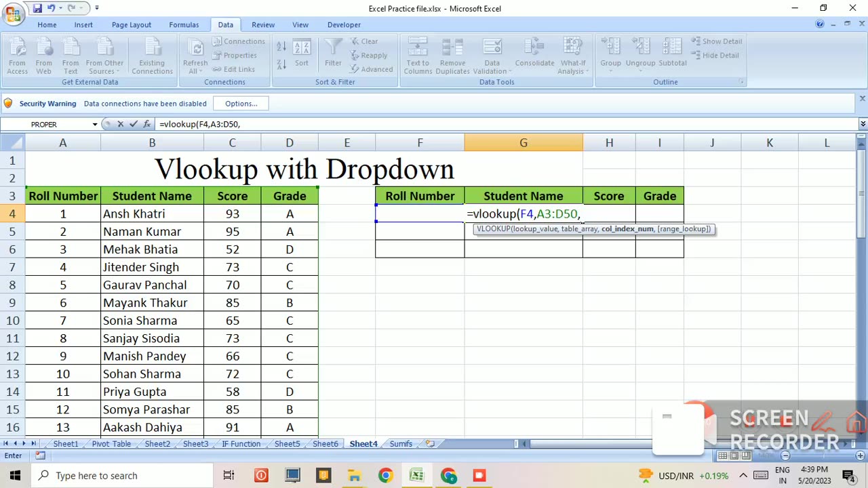The width and height of the screenshot is (868, 488).
Task: Click Undo in the Quick Access Toolbar
Action: (51, 8)
